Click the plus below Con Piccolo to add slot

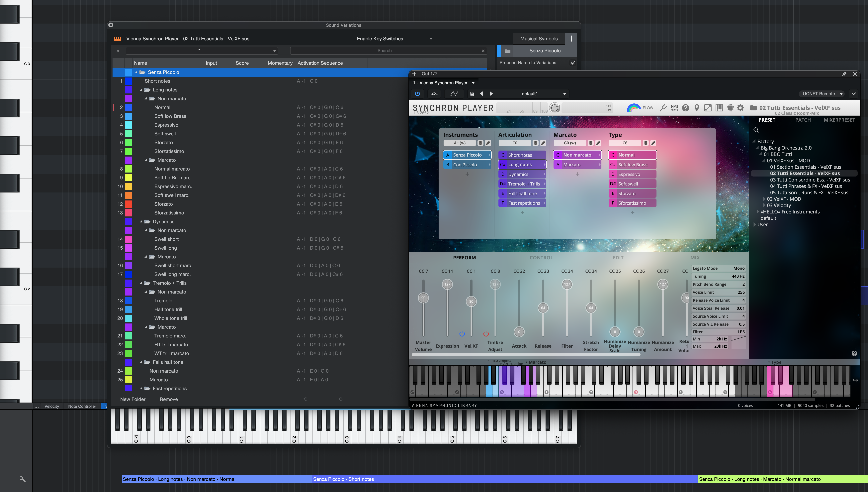[467, 174]
